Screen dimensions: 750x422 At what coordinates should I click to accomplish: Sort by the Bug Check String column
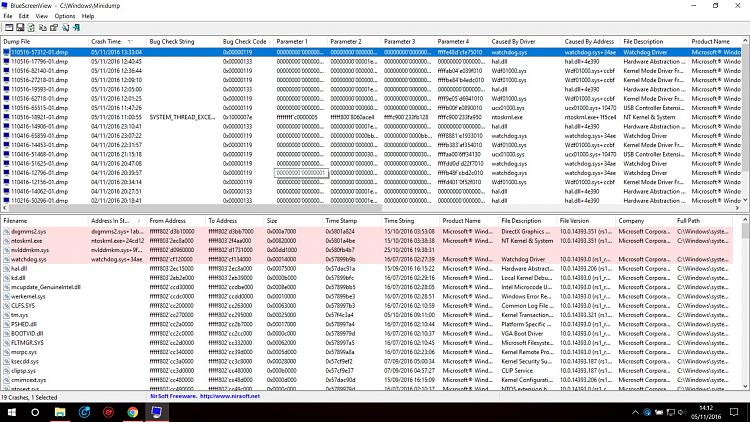pos(183,42)
